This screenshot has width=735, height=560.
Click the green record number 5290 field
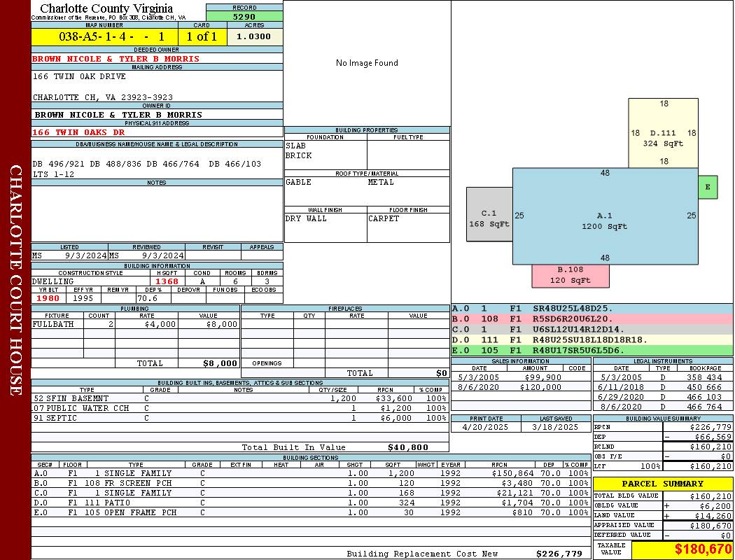(244, 16)
